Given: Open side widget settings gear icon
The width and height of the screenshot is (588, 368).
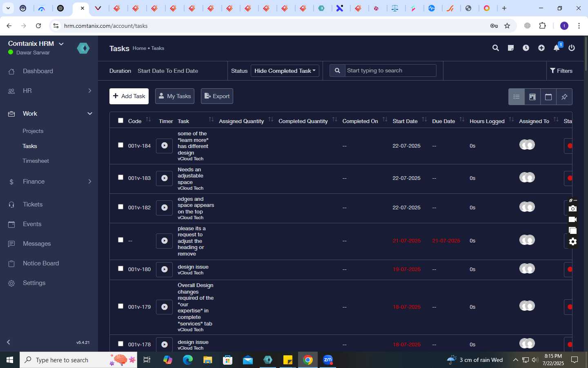Looking at the screenshot, I should 573,242.
